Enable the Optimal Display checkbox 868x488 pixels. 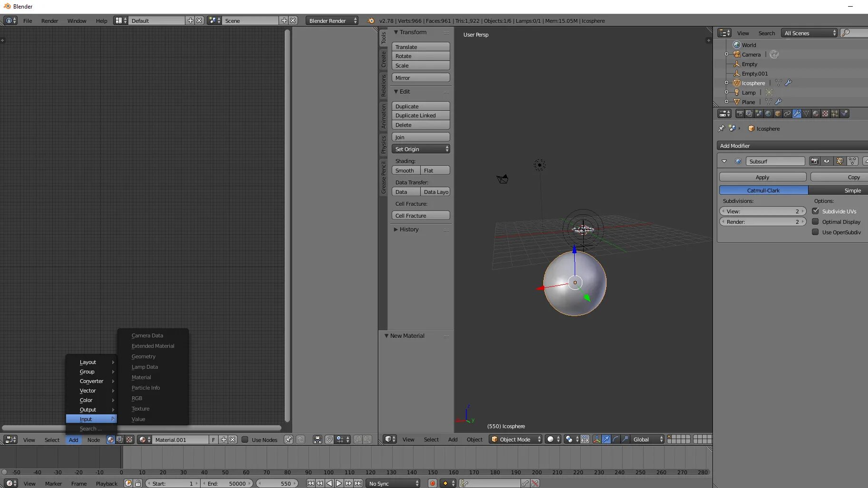click(x=815, y=221)
